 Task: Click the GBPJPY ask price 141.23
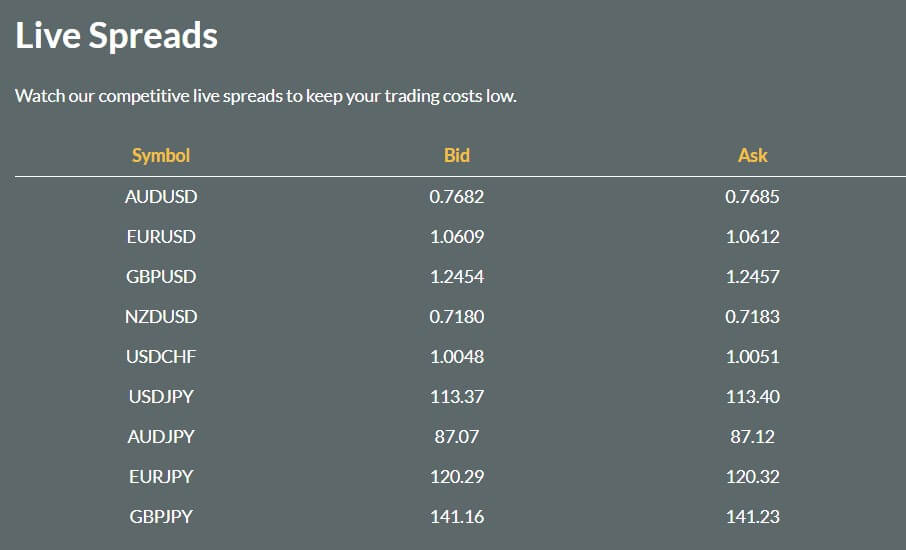(x=752, y=516)
